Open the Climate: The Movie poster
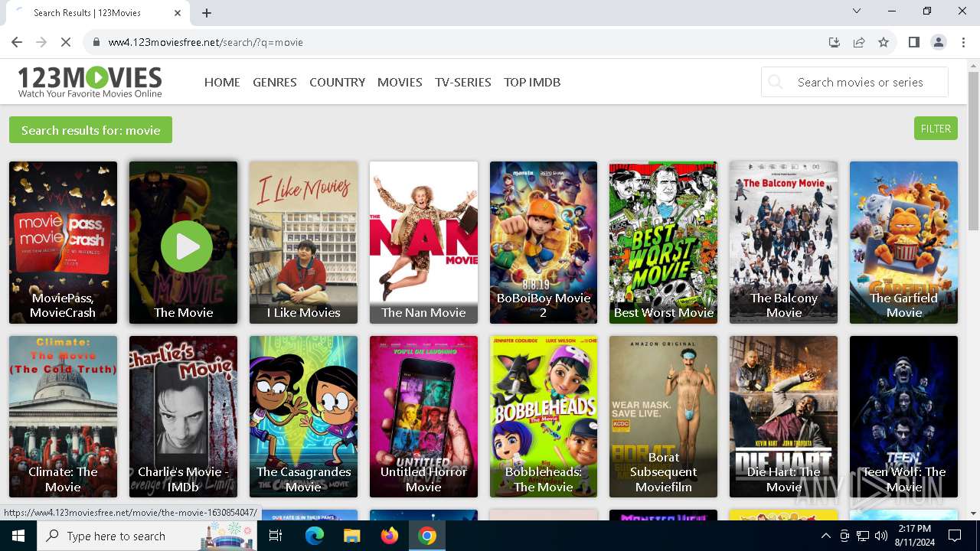Screen dimensions: 980x551 [x=63, y=417]
